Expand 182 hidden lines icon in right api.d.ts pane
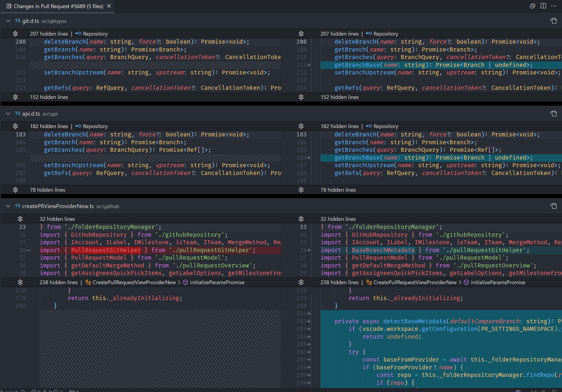562x392 pixels. tap(301, 126)
